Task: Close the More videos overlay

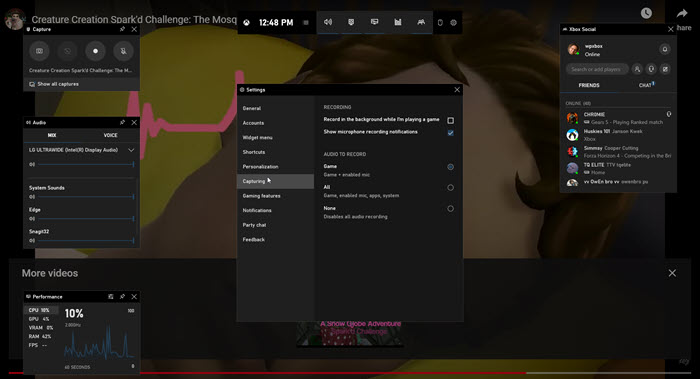Action: pos(672,273)
